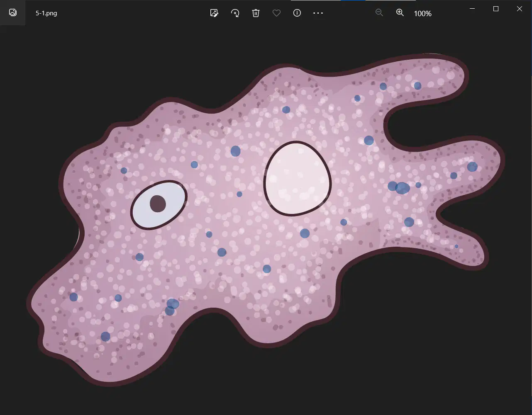Add image to favorites with heart
532x415 pixels.
[276, 13]
